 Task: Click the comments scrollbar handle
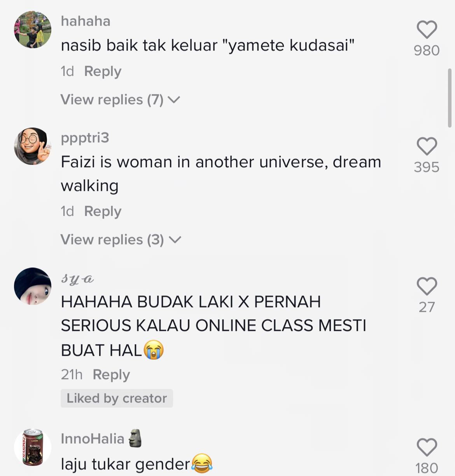(x=450, y=98)
